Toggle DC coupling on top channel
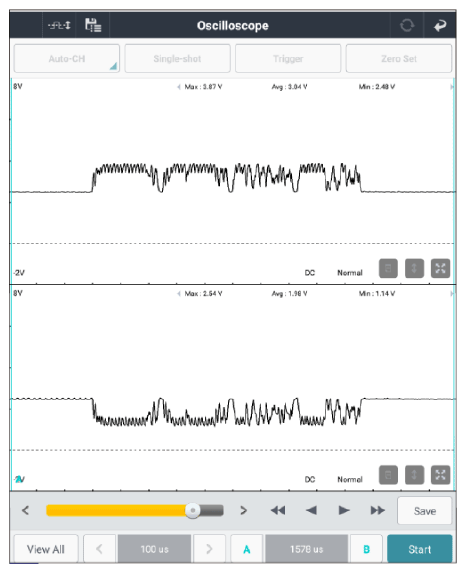 point(310,273)
